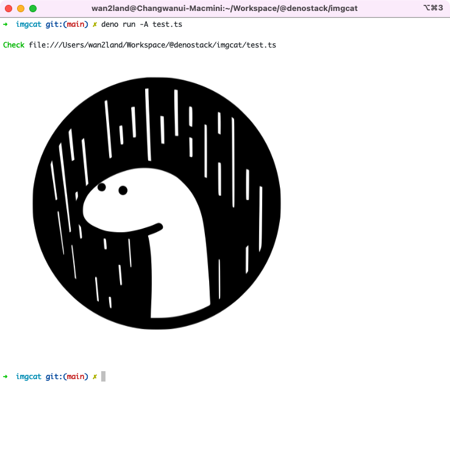
Task: Close the terminal window with red button
Action: coord(9,9)
